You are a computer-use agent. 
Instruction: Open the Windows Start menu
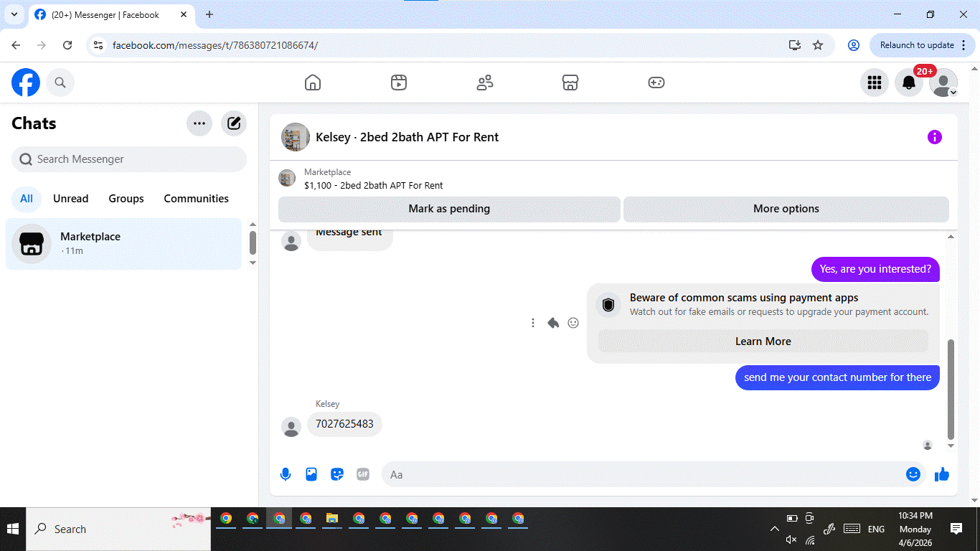(x=13, y=529)
